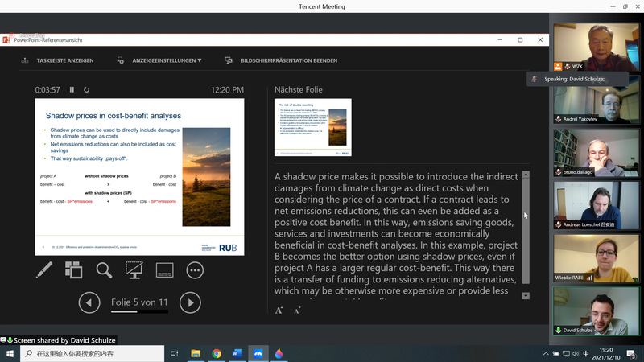Black out the presentation screen
Screen dimensions: 644x362
click(134, 270)
